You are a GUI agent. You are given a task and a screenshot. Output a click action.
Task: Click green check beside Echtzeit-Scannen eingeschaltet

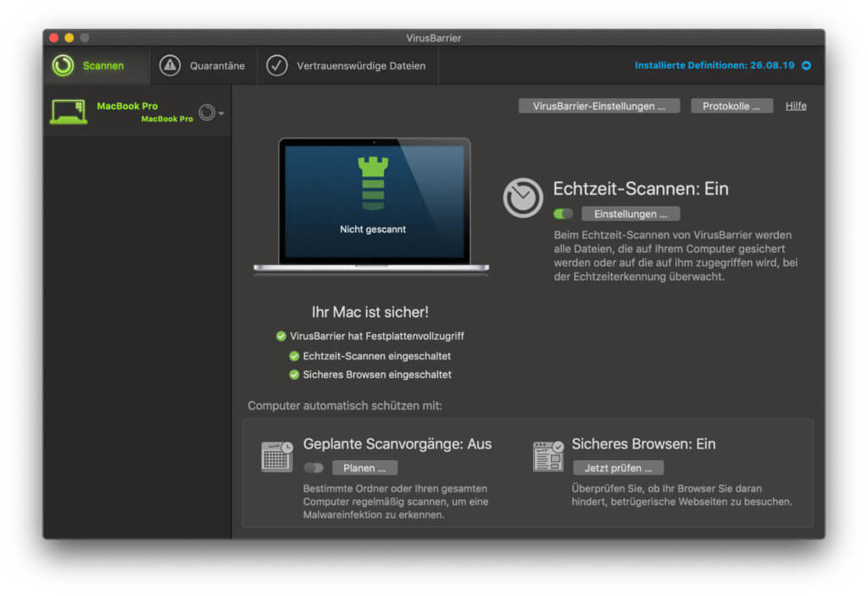294,356
